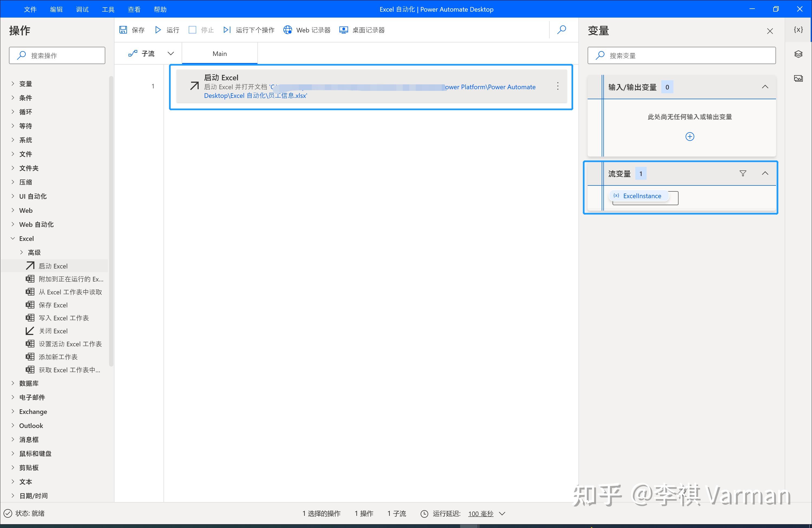The width and height of the screenshot is (812, 528).
Task: Launch the Web 记录器
Action: pyautogui.click(x=306, y=30)
